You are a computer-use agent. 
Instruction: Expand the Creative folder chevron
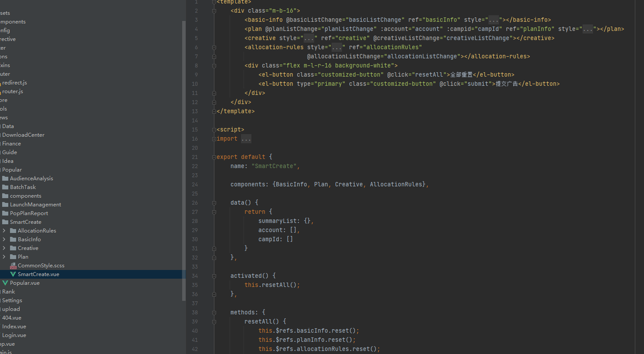click(x=4, y=248)
